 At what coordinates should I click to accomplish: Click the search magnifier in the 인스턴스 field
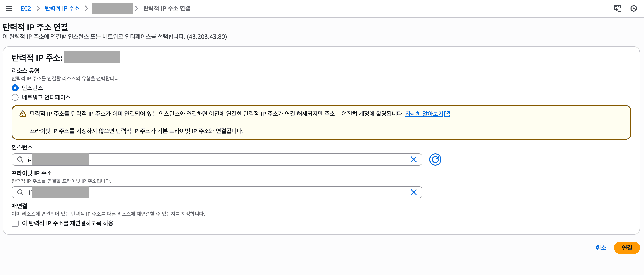pyautogui.click(x=20, y=159)
